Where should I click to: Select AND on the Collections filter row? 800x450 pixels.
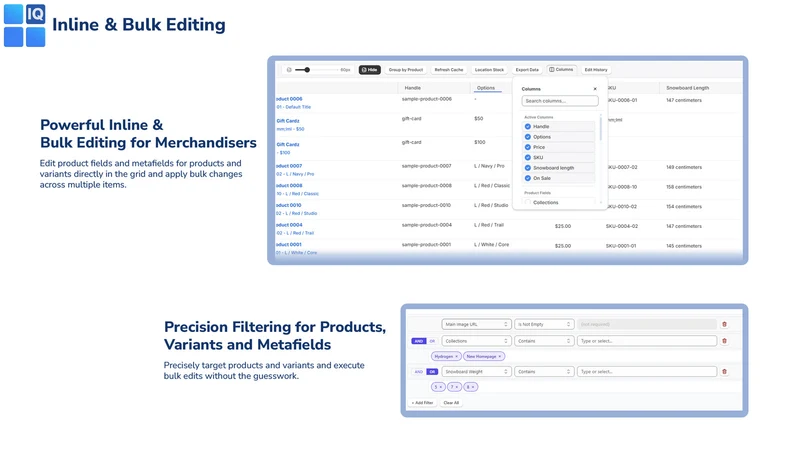tap(418, 341)
